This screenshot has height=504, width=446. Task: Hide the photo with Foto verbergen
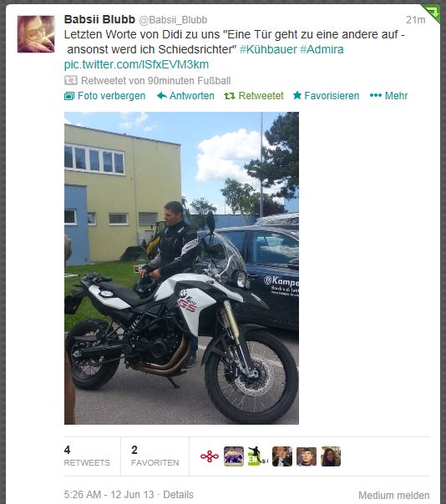105,95
